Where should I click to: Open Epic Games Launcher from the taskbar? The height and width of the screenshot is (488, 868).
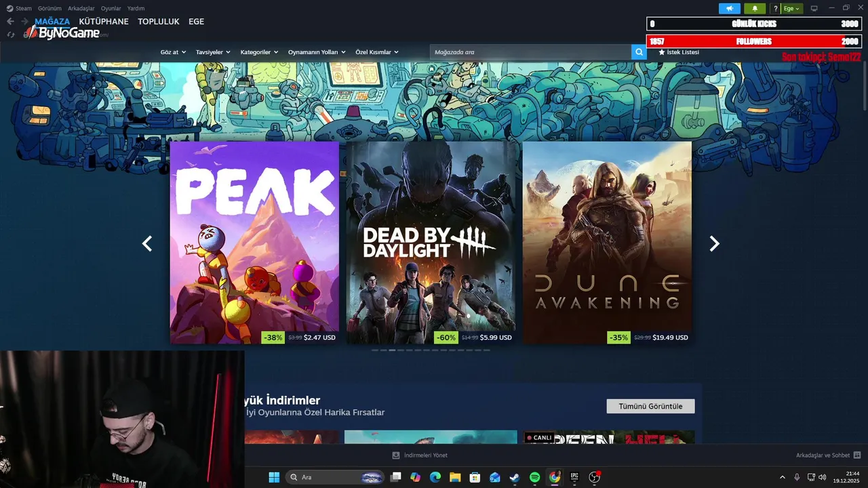coord(574,477)
